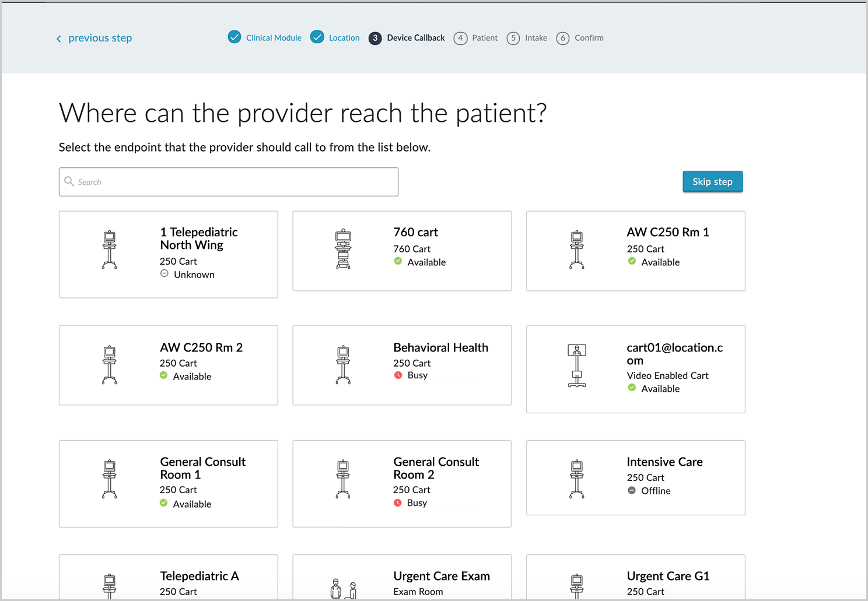Click the Telepediatric A cart icon
868x601 pixels.
coord(110,587)
